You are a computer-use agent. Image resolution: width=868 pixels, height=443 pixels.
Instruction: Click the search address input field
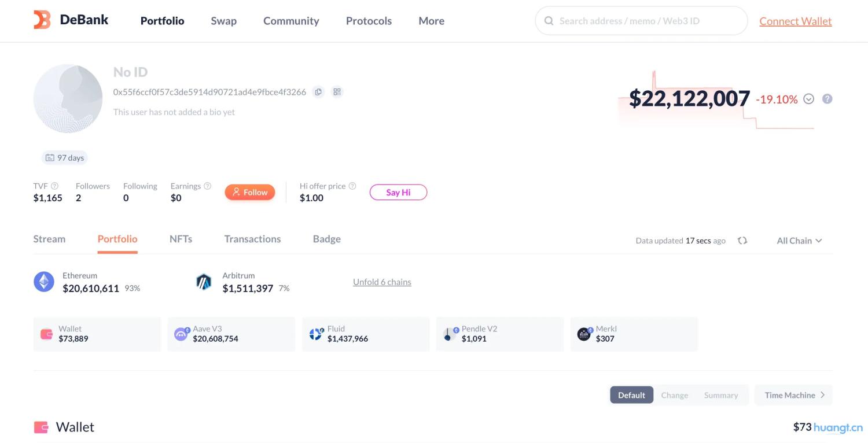tap(641, 20)
